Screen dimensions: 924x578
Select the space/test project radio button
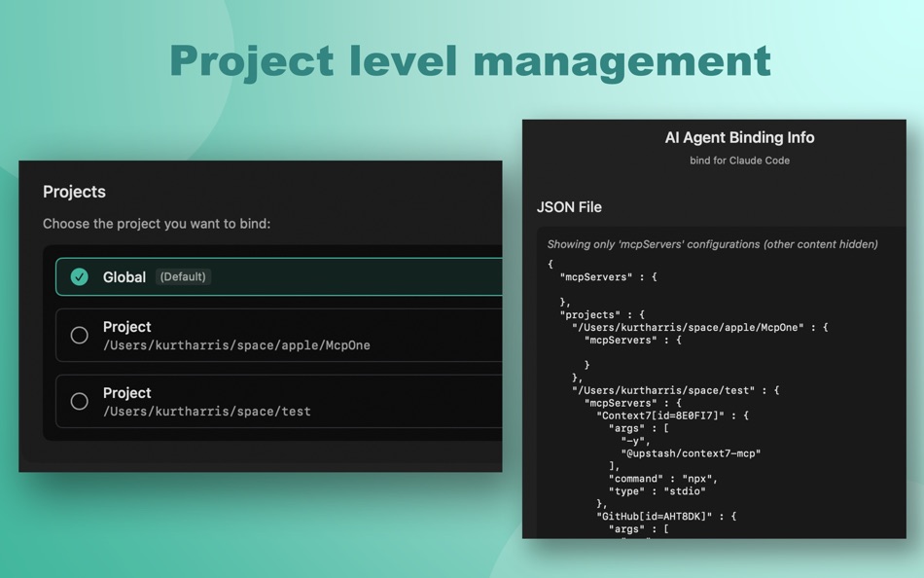(79, 401)
